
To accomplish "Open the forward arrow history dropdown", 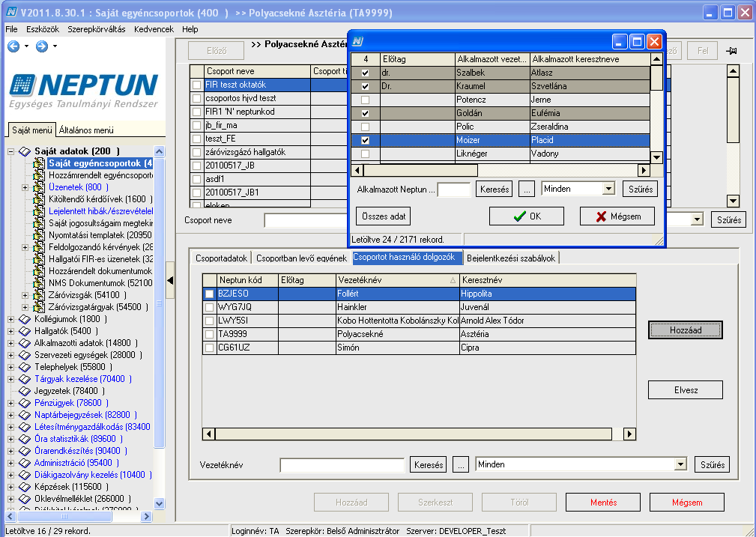I will click(x=55, y=46).
